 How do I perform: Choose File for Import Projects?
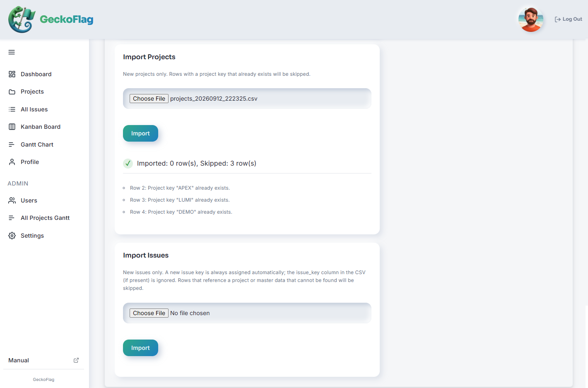click(x=149, y=99)
